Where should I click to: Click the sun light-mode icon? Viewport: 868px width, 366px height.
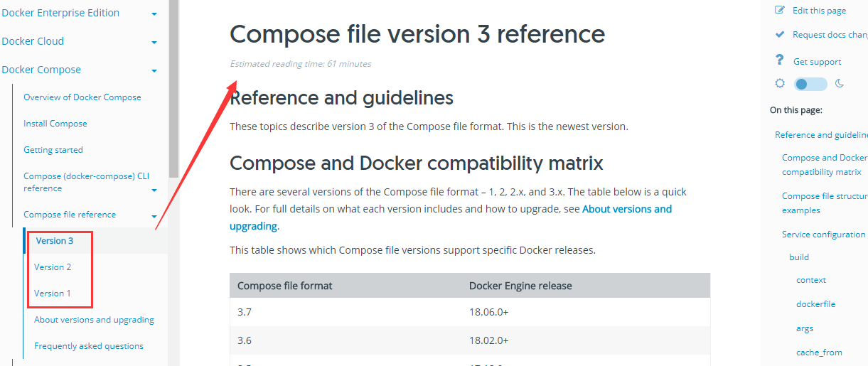click(780, 84)
